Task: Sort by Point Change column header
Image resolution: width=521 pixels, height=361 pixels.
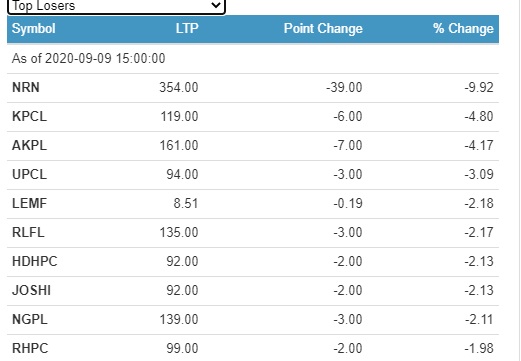Action: tap(323, 29)
